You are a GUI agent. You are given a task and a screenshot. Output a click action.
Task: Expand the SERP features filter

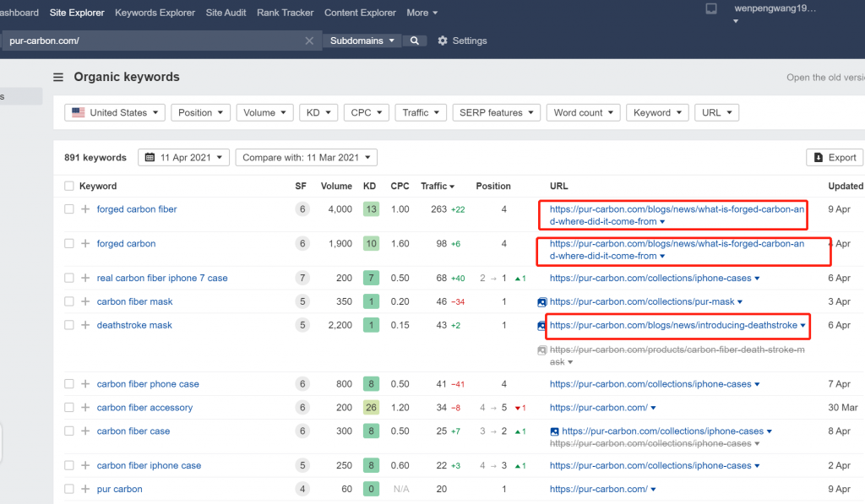495,112
